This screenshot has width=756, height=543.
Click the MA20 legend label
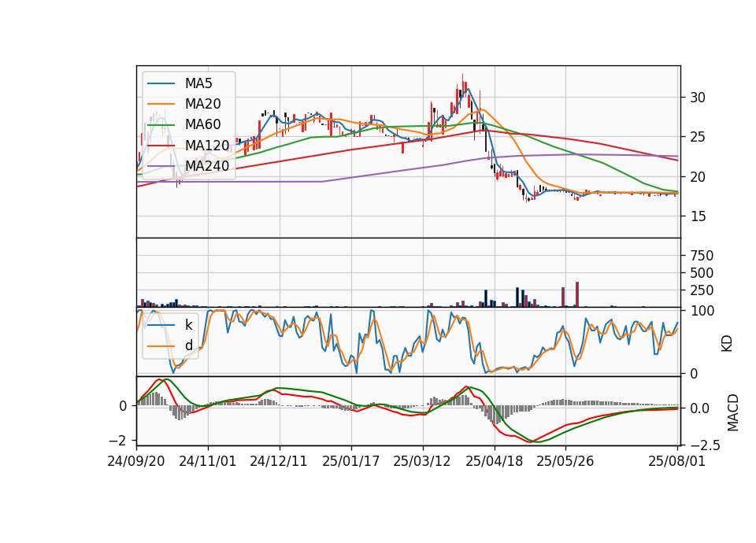[202, 104]
